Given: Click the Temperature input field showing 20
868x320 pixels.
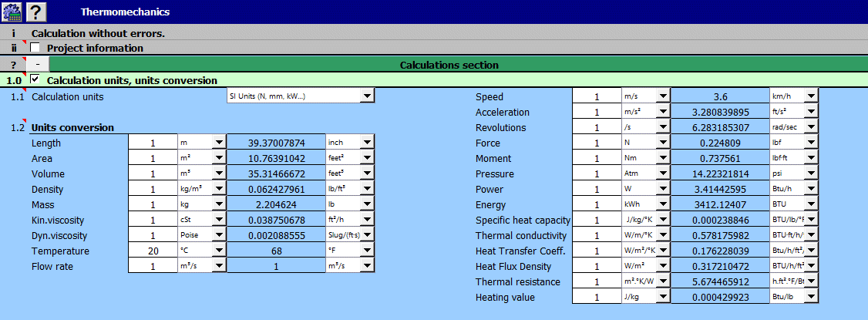Looking at the screenshot, I should click(x=152, y=251).
